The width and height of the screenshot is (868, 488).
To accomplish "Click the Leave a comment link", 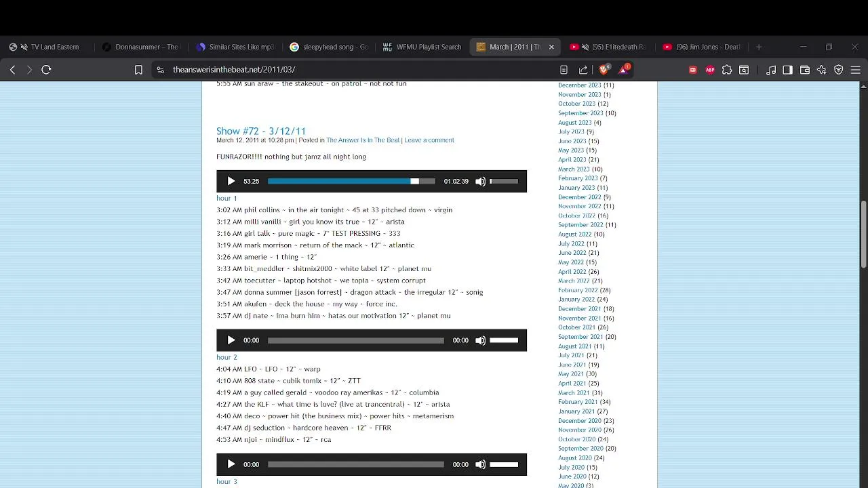I will point(429,140).
